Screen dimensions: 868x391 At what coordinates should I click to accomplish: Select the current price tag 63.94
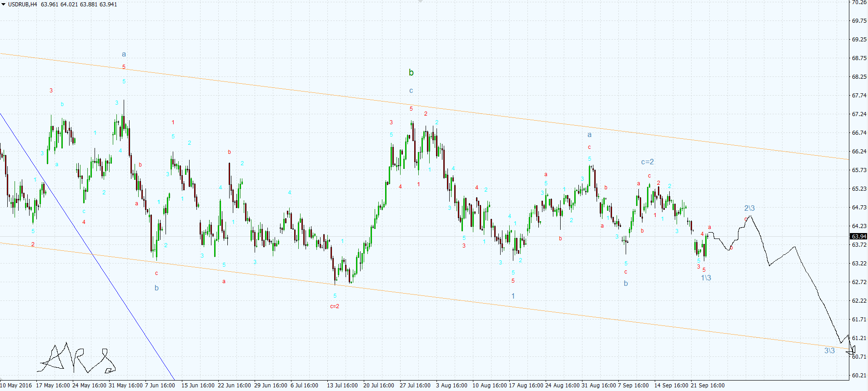coord(859,236)
